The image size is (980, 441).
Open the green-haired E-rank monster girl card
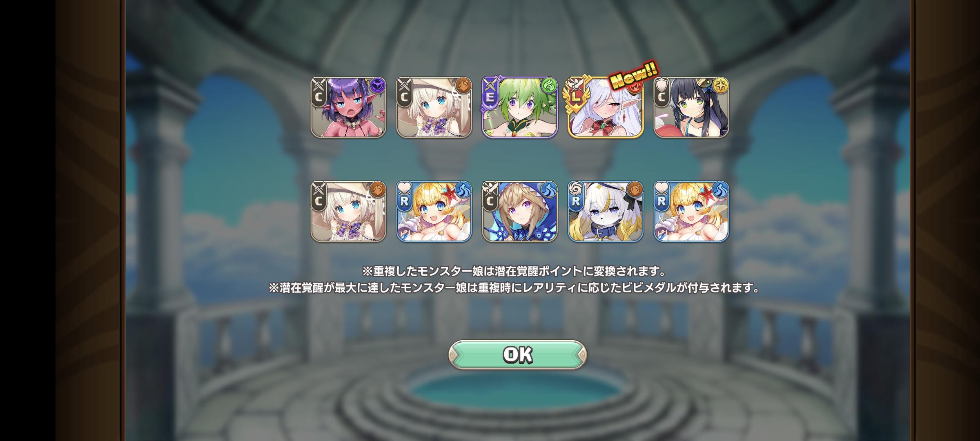point(520,107)
